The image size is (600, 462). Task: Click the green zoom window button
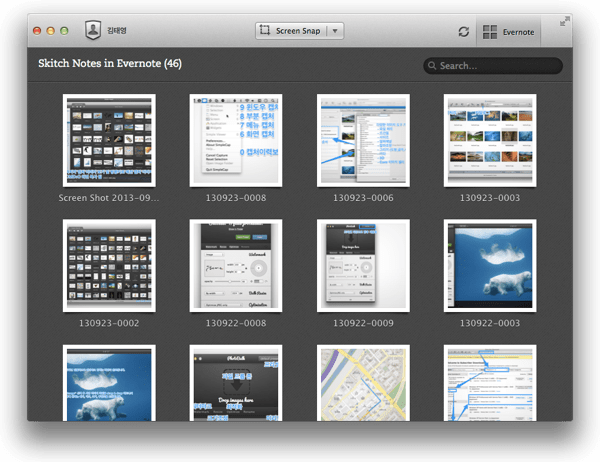65,31
